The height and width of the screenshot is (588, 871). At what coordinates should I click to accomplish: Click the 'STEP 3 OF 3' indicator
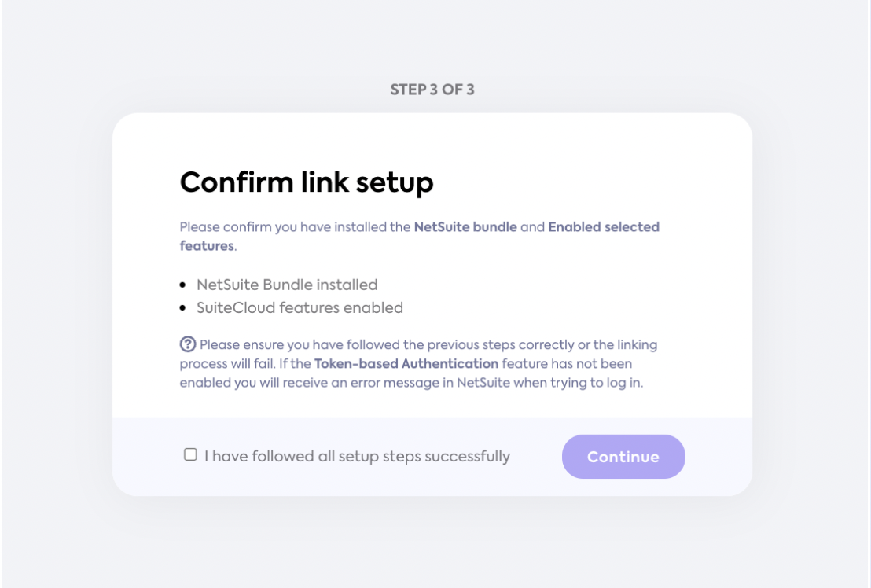pos(432,90)
